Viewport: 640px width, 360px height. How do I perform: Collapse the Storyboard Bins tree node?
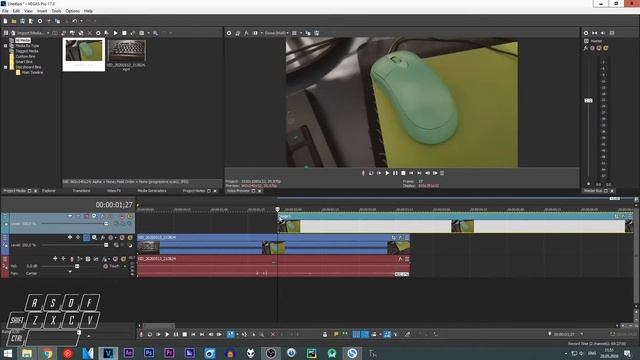(5, 67)
